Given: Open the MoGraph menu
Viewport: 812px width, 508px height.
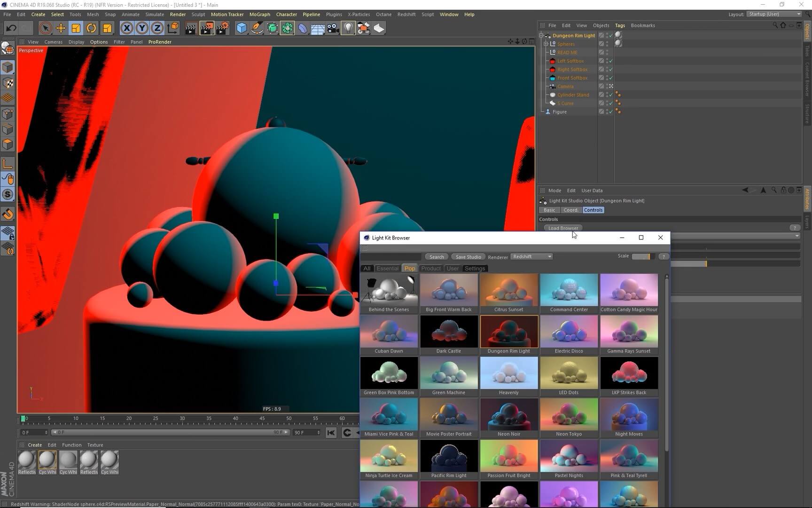Looking at the screenshot, I should point(260,15).
